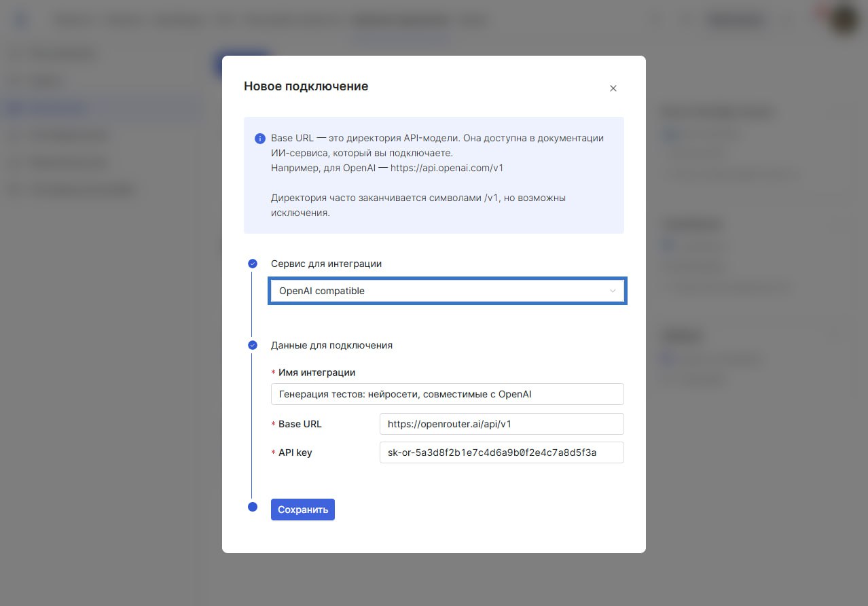Click the Base URL field label
868x606 pixels.
(300, 424)
